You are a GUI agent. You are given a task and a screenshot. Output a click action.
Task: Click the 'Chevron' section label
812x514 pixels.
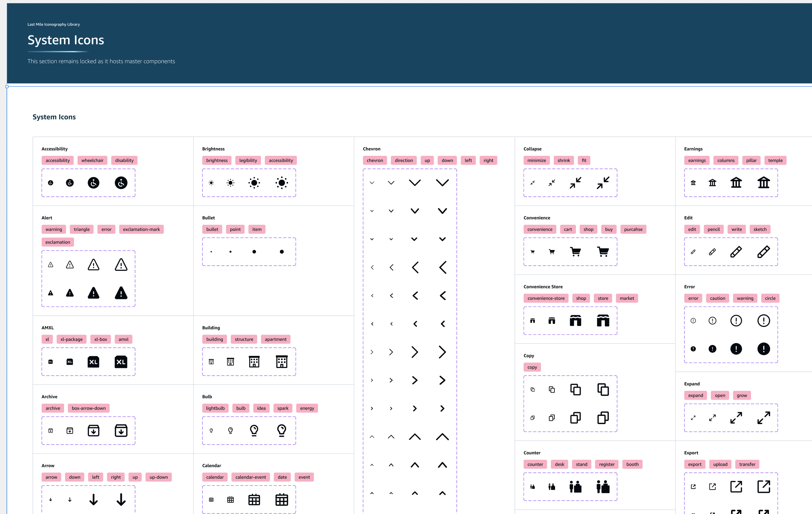(x=371, y=149)
